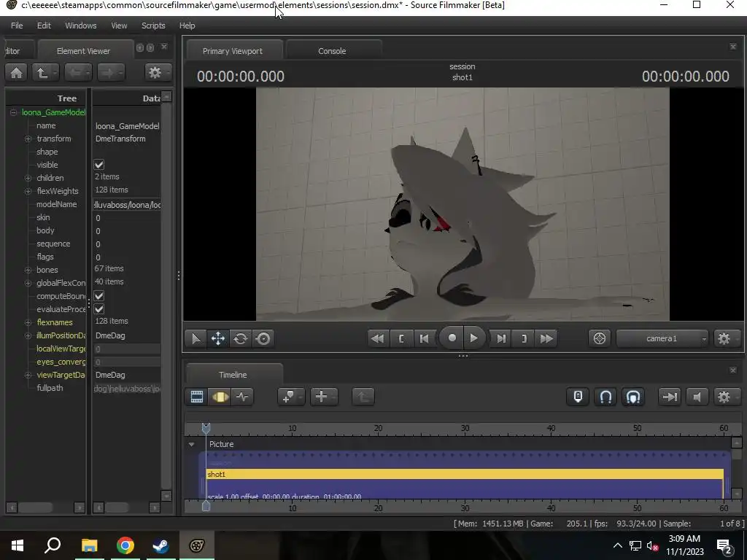Switch to the Console tab
This screenshot has width=747, height=560.
(332, 51)
